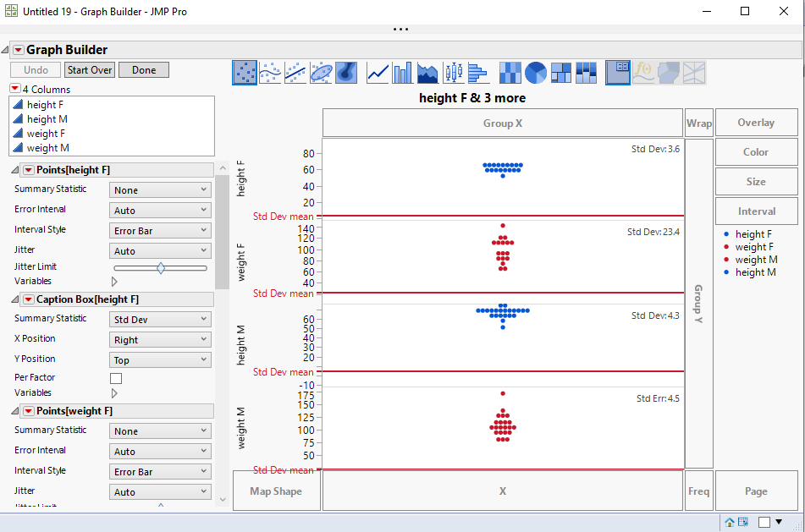Select the Parallel element icon
805x532 pixels.
693,73
